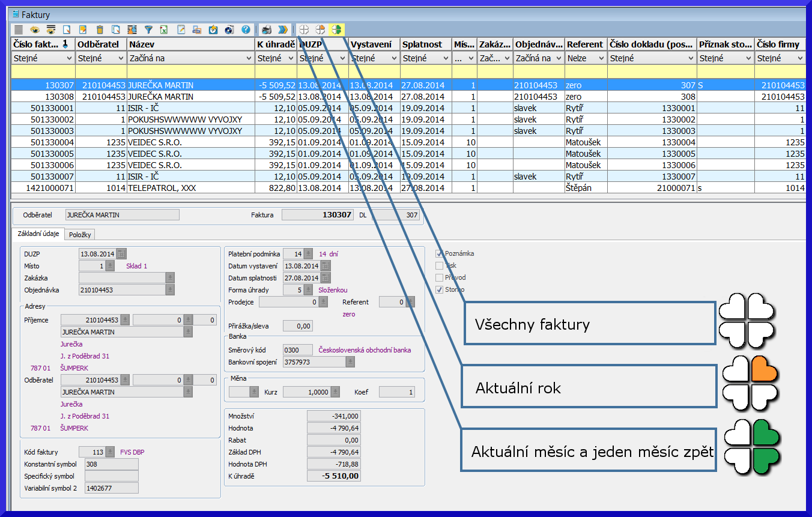Toggle the Storno checkbox

pos(439,289)
